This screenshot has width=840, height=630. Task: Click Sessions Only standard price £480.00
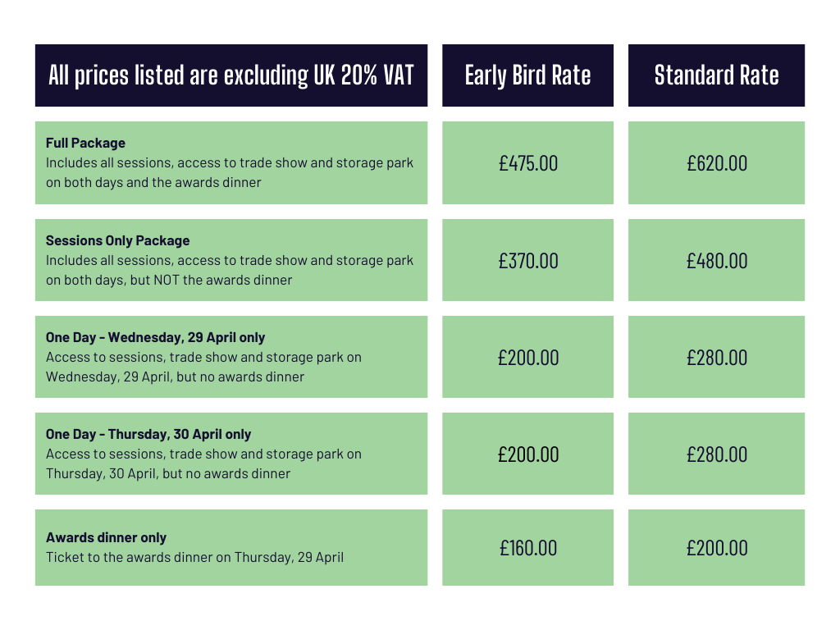point(716,261)
